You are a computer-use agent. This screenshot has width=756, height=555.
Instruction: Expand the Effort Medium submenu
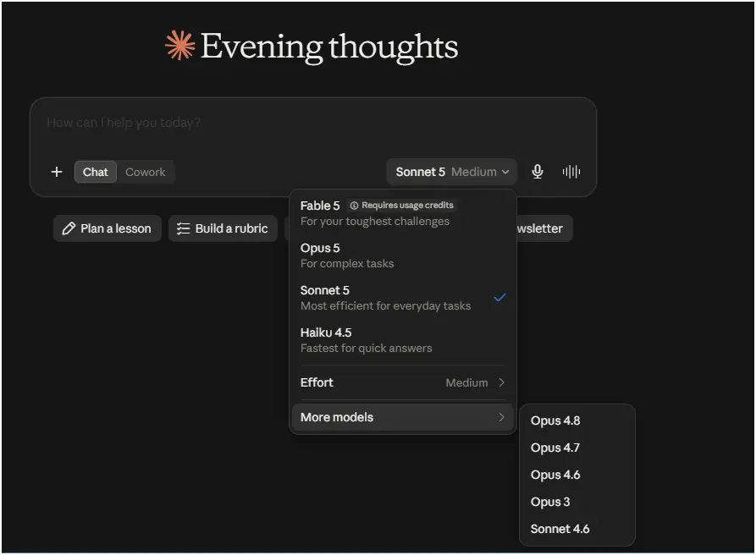click(403, 382)
